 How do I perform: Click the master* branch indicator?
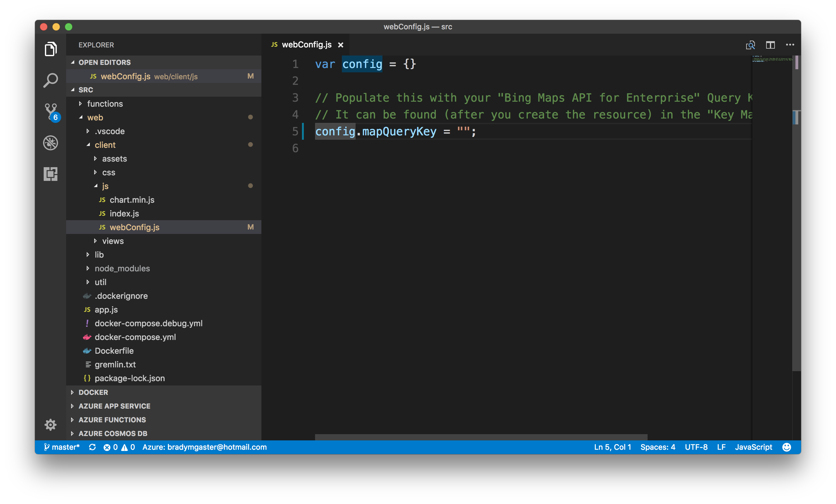[x=62, y=447]
